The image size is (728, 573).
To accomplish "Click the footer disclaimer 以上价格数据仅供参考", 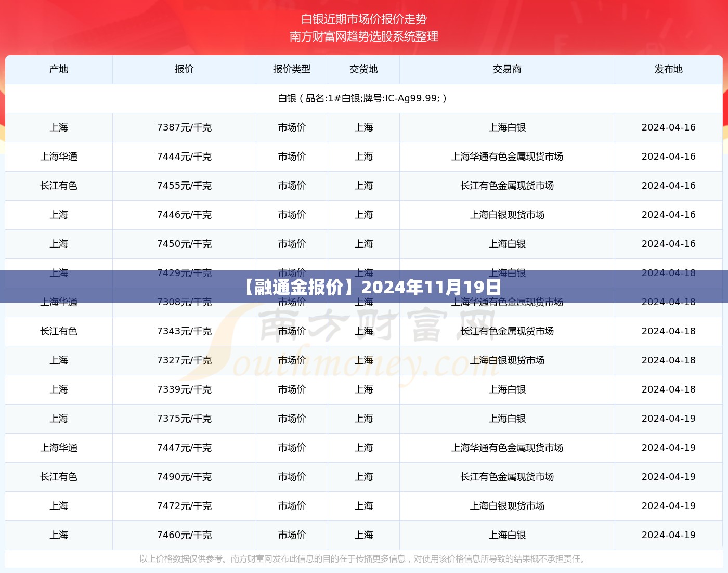I will pos(363,559).
